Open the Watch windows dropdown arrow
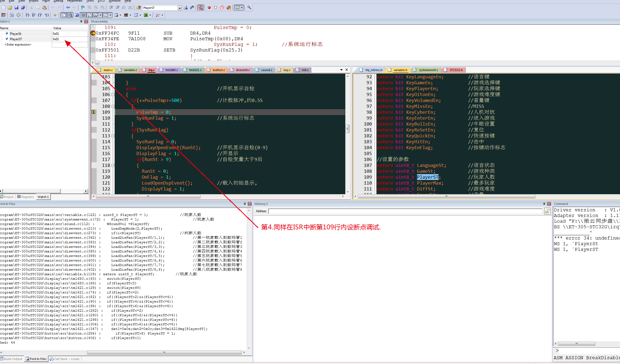 pyautogui.click(x=101, y=15)
